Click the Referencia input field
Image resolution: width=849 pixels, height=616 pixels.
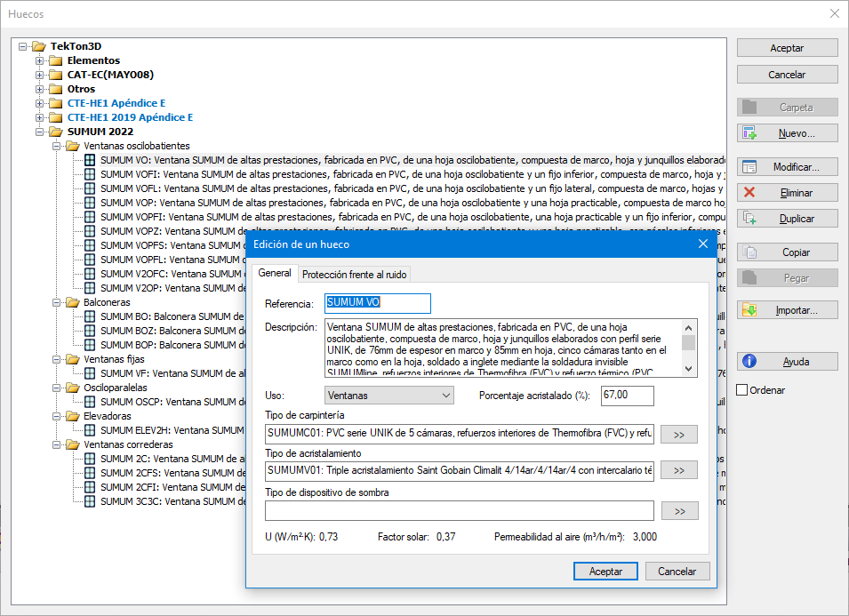tap(378, 303)
